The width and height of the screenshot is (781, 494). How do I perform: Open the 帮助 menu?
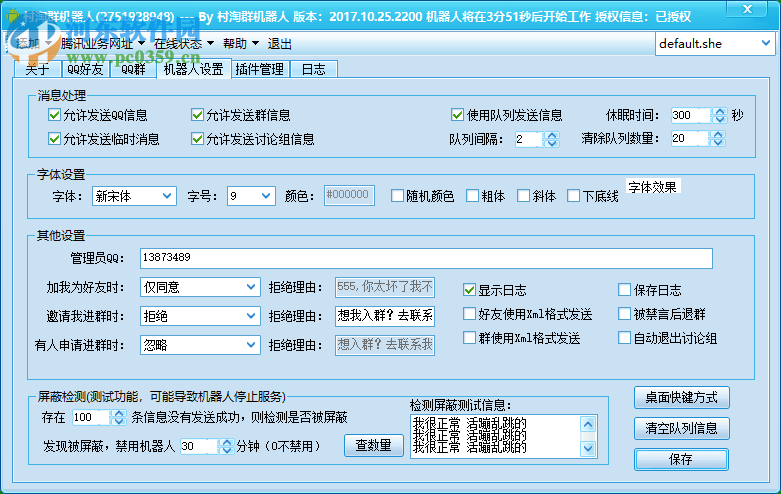241,44
